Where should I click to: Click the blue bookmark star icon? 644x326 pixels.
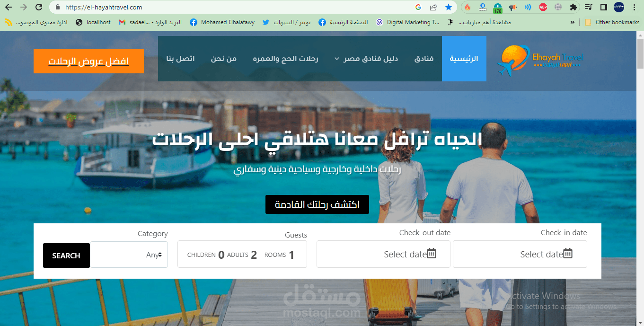448,7
